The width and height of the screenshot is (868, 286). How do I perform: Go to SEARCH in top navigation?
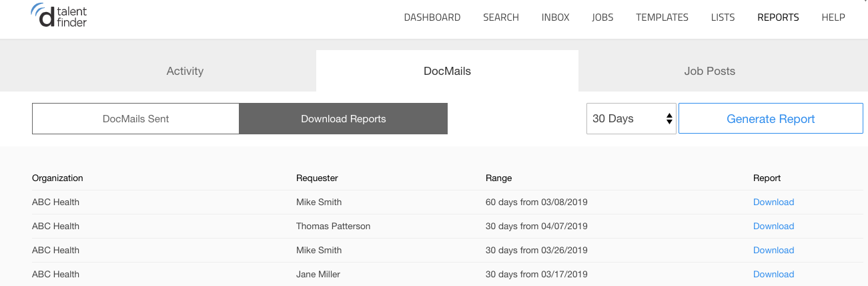coord(501,17)
